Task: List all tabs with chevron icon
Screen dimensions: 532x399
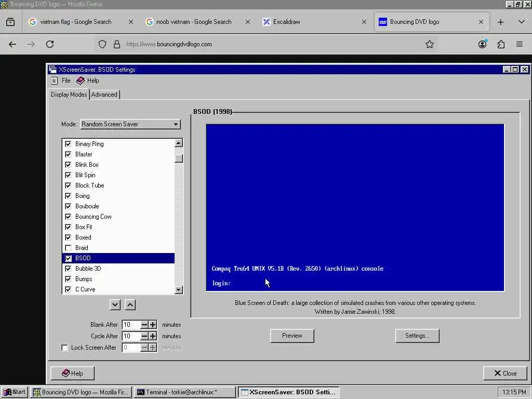Action: coord(522,22)
